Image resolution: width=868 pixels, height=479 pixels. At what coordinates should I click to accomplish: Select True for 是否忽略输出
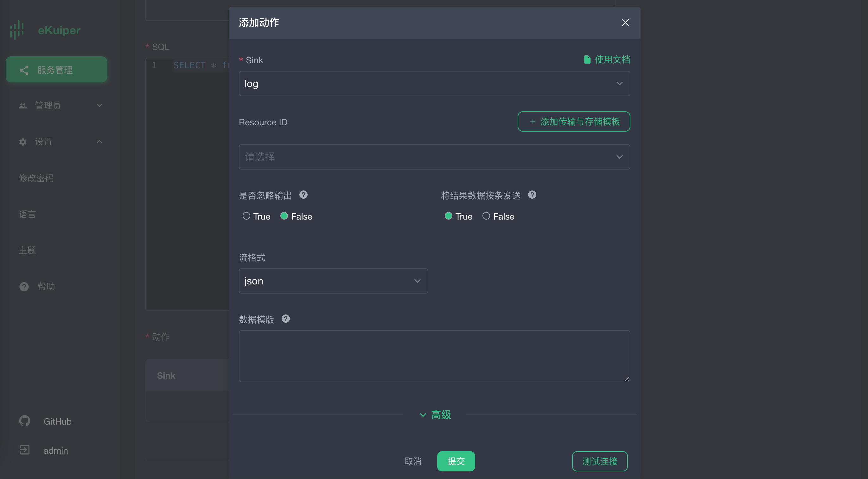tap(246, 216)
